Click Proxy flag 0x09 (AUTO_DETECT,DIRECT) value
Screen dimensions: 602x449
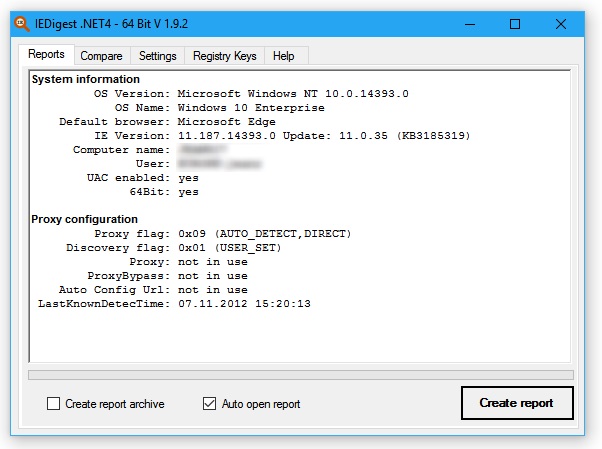click(265, 234)
